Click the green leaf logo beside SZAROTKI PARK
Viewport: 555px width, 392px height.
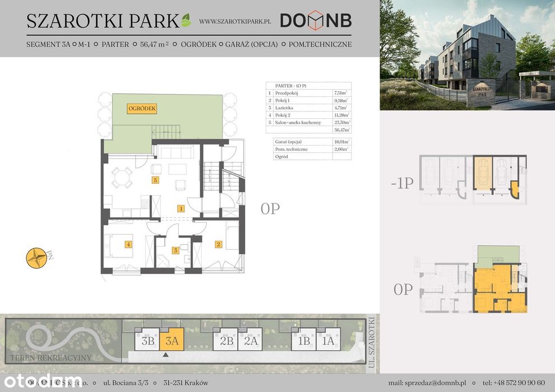pos(186,21)
